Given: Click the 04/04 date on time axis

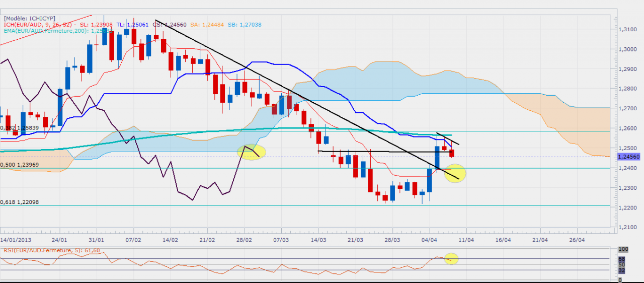Looking at the screenshot, I should (429, 240).
